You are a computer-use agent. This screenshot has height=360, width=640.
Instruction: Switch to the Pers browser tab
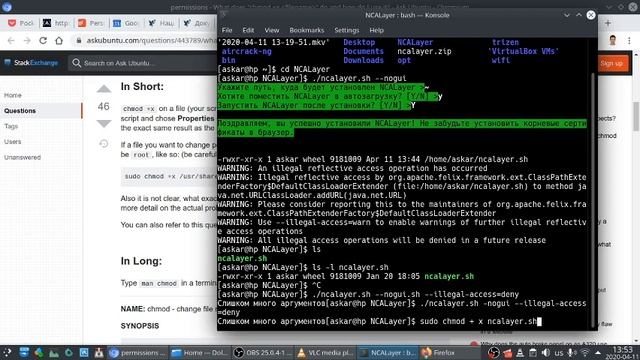[x=91, y=23]
